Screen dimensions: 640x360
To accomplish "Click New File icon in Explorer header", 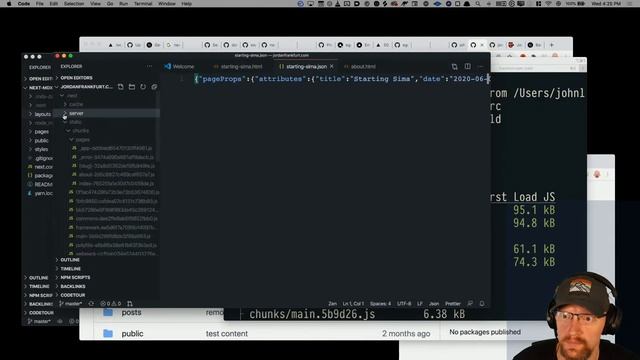I will [120, 87].
